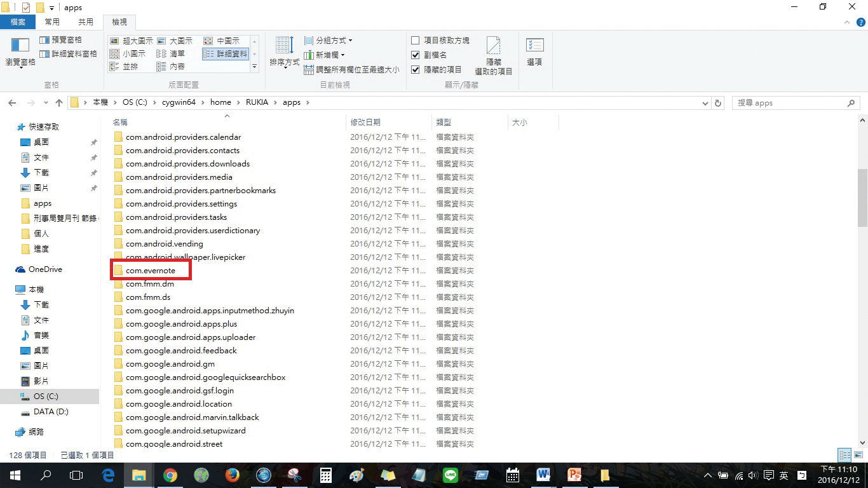Choose 內容 content layout
The image size is (868, 488).
[x=171, y=67]
